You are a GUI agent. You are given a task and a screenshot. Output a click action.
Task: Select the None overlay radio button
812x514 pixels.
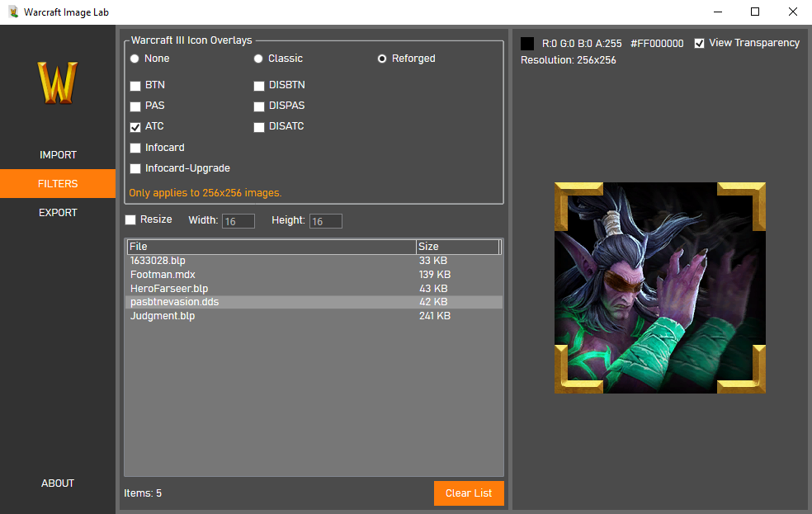pyautogui.click(x=135, y=59)
